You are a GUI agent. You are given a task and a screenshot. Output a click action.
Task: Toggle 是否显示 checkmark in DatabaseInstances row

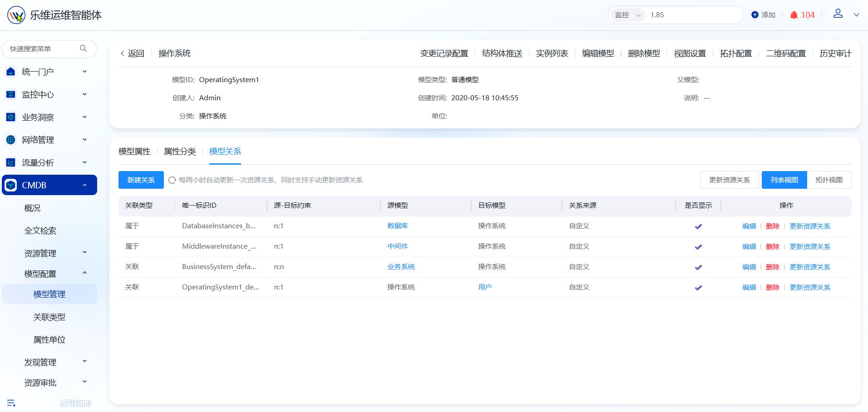(698, 226)
